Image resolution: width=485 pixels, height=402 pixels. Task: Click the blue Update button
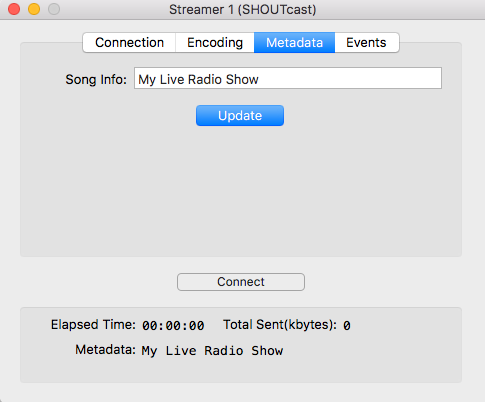pos(240,116)
